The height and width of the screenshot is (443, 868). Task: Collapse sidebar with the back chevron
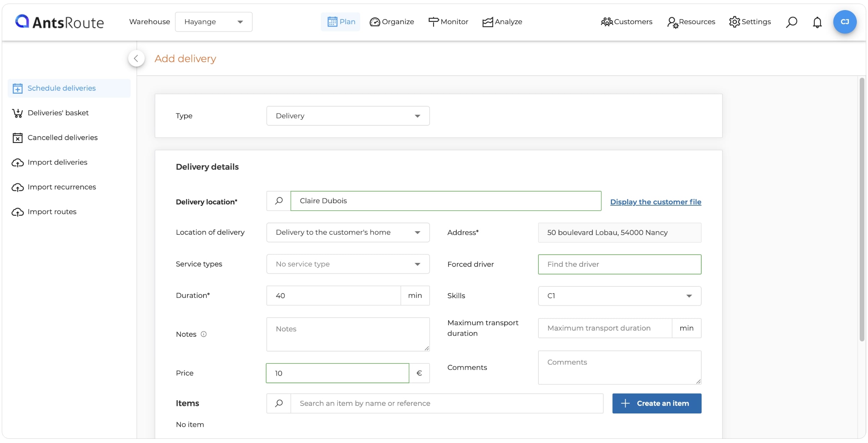point(136,58)
